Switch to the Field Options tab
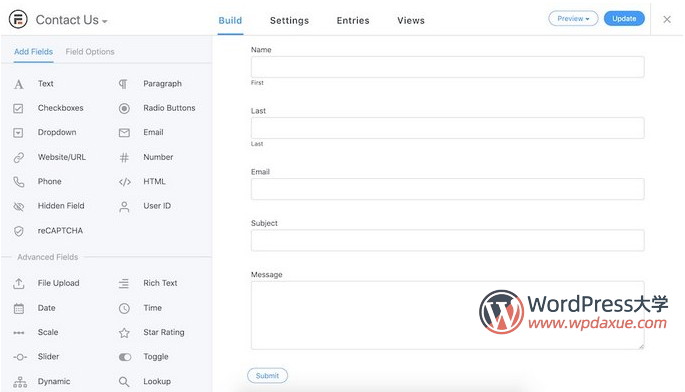This screenshot has height=392, width=685. pyautogui.click(x=90, y=52)
